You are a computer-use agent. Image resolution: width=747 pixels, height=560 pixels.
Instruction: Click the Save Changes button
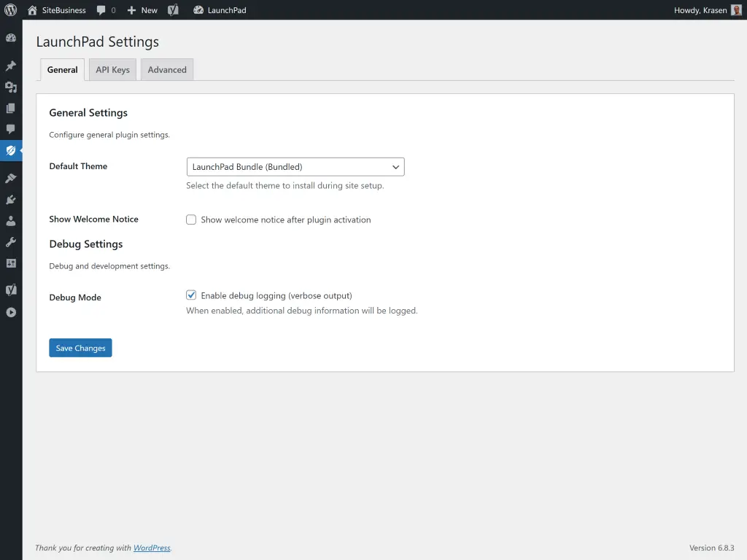point(80,348)
